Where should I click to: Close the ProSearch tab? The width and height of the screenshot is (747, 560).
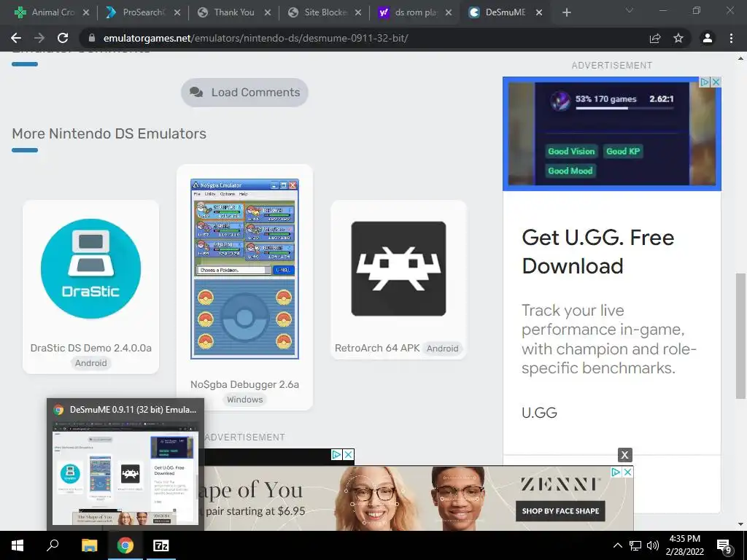[x=177, y=13]
